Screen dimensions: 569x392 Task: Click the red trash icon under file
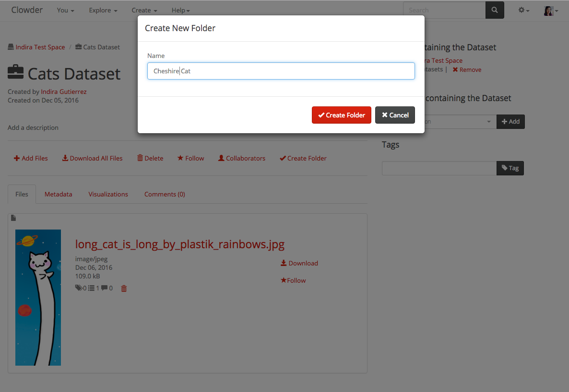pyautogui.click(x=124, y=288)
